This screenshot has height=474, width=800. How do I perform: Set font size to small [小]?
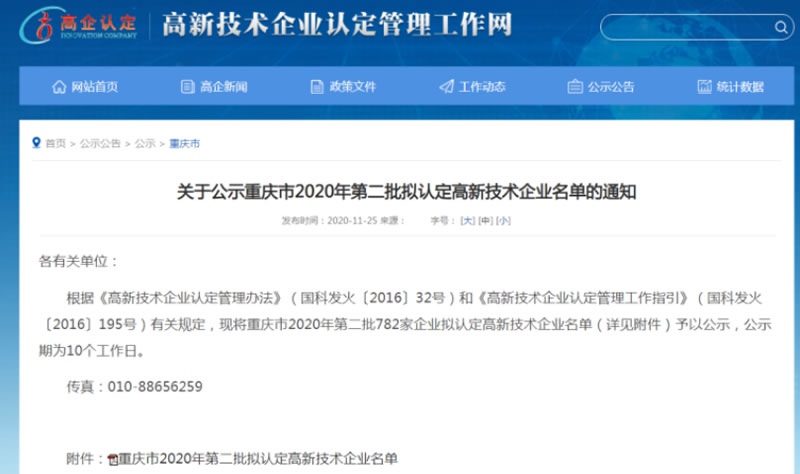503,220
